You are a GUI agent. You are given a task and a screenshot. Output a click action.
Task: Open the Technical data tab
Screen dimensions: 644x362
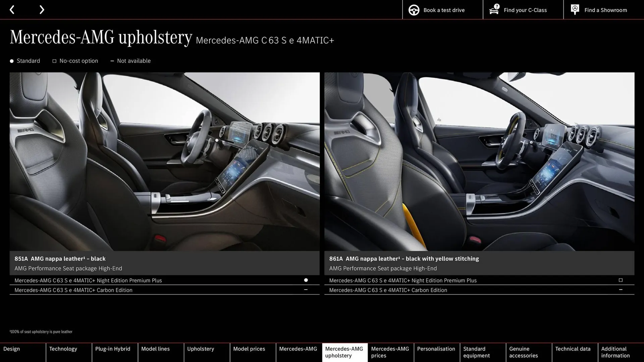tap(574, 349)
